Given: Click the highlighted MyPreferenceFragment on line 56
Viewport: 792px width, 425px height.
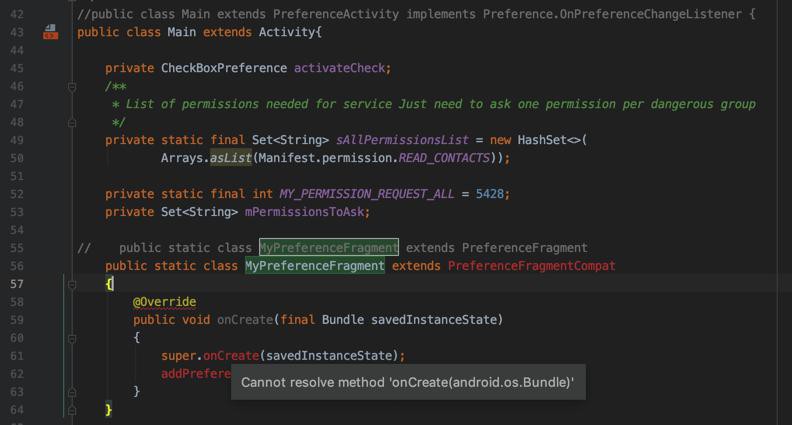Looking at the screenshot, I should click(x=315, y=266).
